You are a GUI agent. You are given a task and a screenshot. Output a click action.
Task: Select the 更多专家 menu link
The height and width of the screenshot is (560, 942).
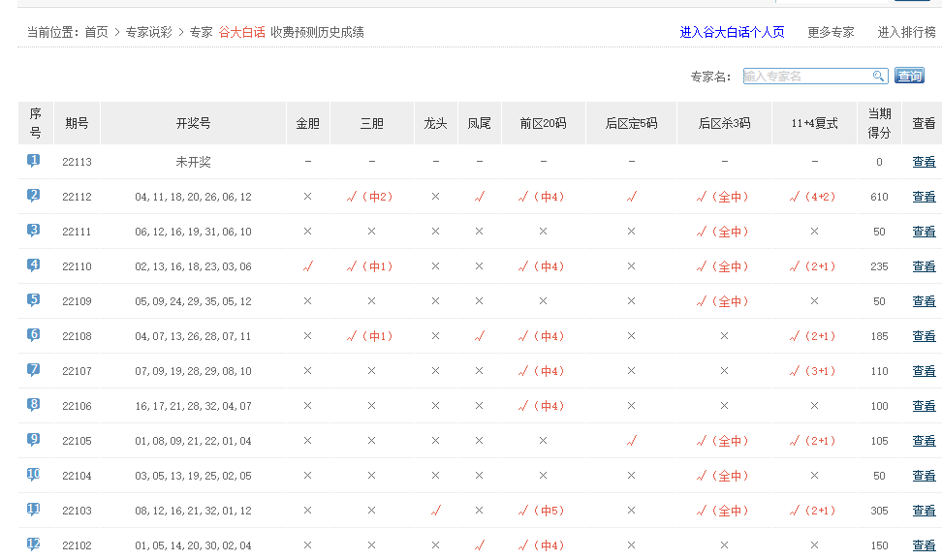[831, 32]
